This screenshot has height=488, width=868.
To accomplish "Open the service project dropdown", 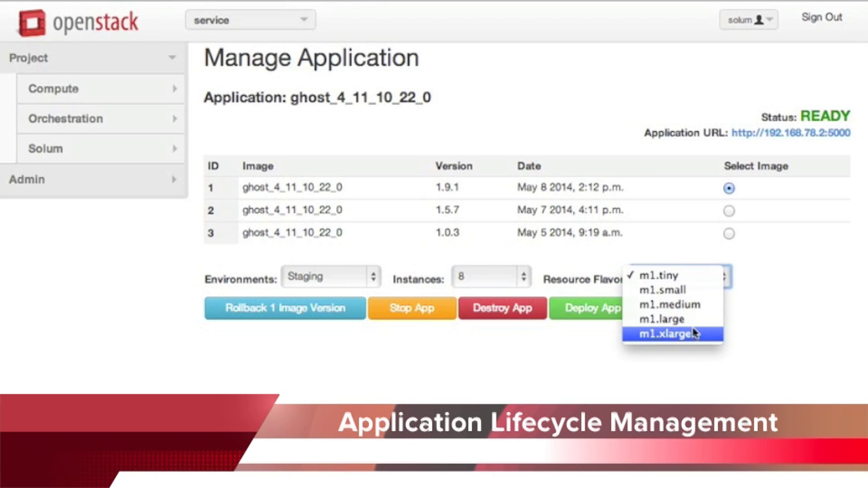I will (x=250, y=20).
